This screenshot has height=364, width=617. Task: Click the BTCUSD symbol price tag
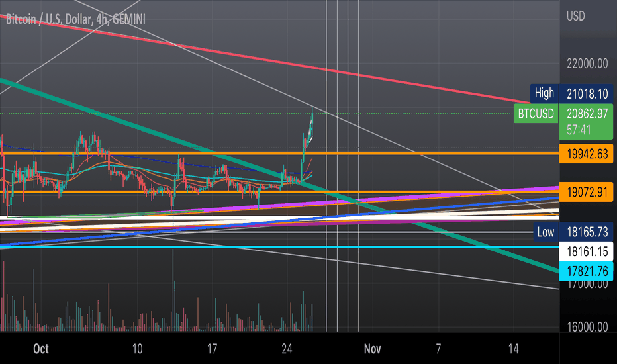[536, 114]
